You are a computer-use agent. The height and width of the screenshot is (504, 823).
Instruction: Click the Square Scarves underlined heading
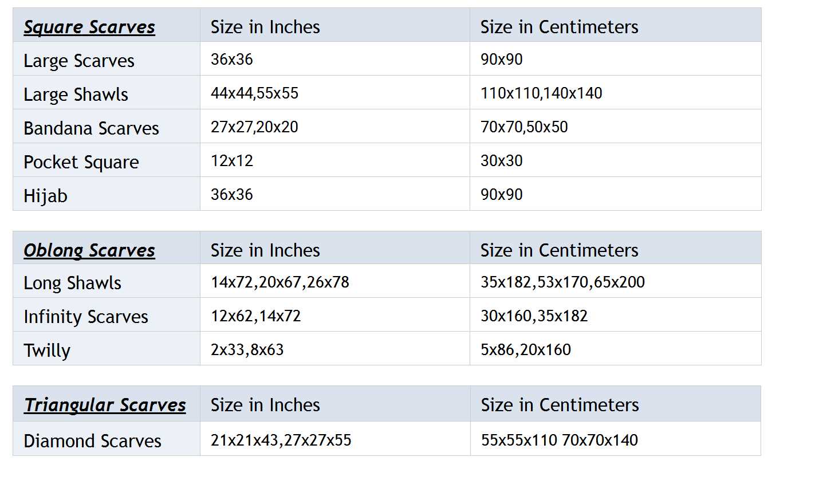pyautogui.click(x=89, y=27)
